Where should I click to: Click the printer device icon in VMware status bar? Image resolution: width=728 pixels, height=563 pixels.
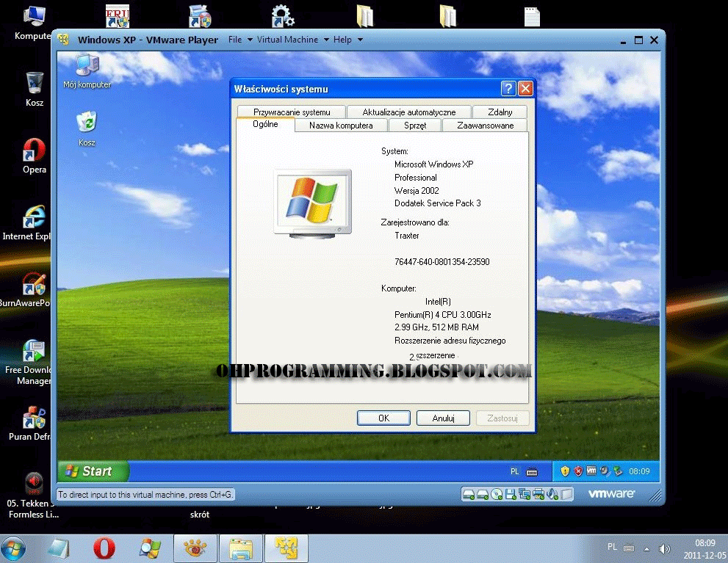(x=538, y=494)
